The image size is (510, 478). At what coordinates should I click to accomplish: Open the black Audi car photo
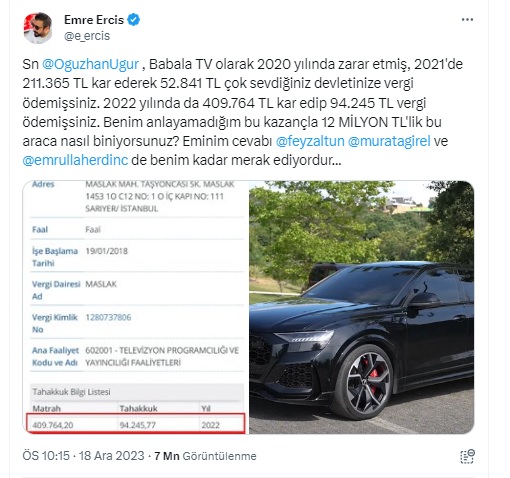362,307
